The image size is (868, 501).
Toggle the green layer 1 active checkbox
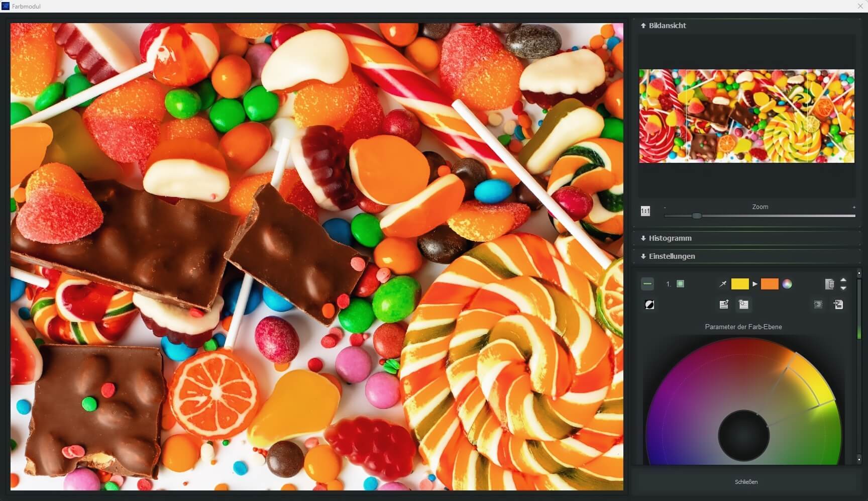point(680,284)
